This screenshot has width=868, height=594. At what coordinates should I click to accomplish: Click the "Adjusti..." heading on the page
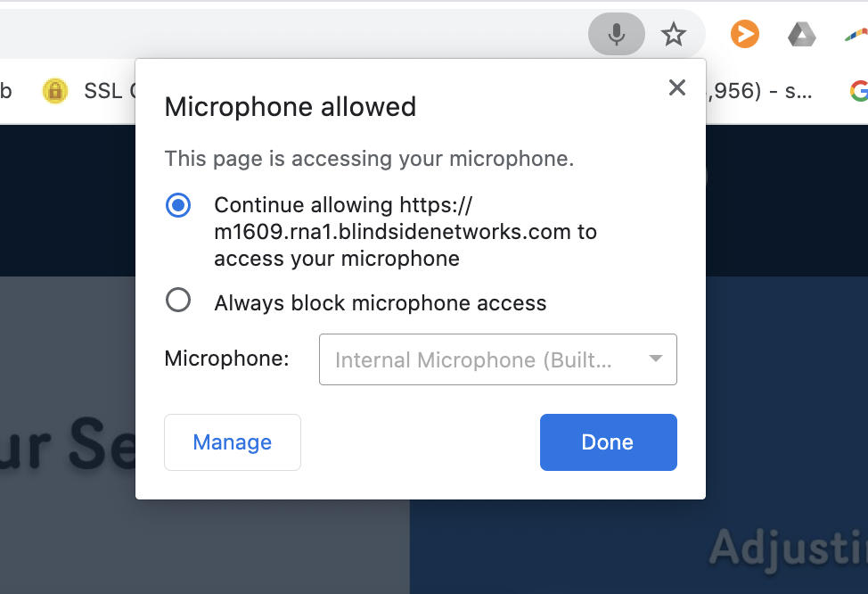(x=789, y=546)
